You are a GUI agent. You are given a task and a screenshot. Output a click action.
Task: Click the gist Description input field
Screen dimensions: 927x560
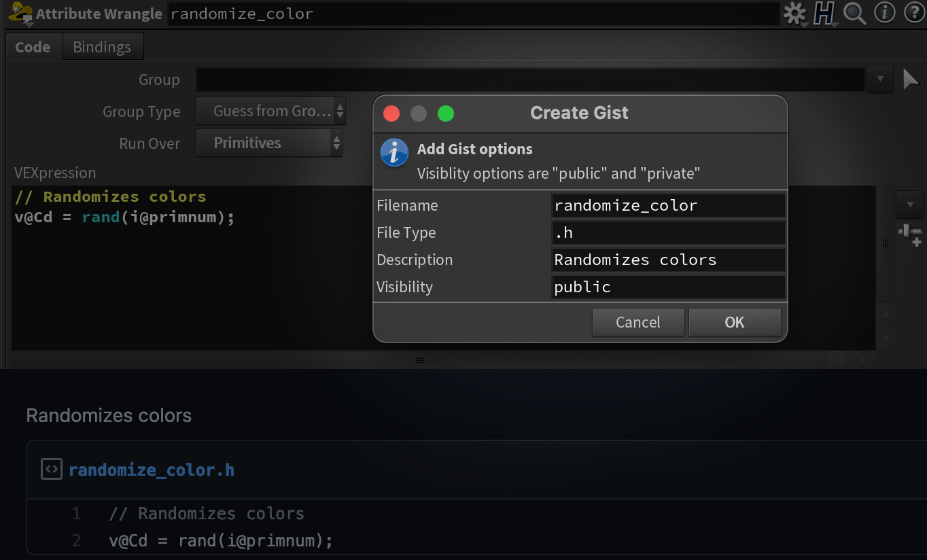coord(669,260)
